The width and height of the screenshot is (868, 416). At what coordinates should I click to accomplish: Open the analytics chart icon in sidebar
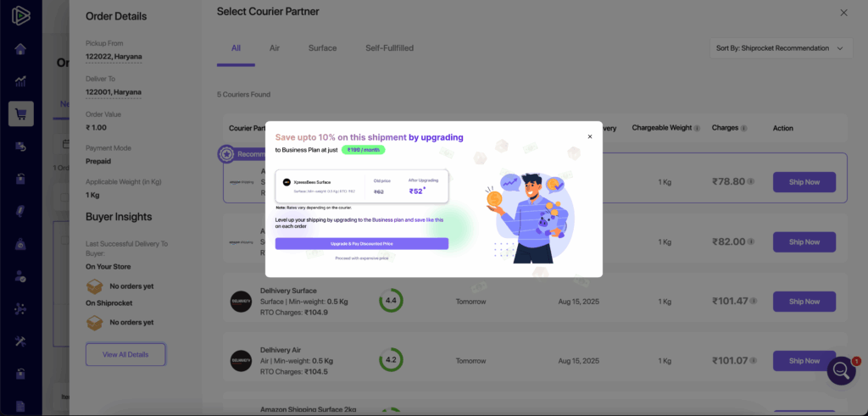pos(20,81)
